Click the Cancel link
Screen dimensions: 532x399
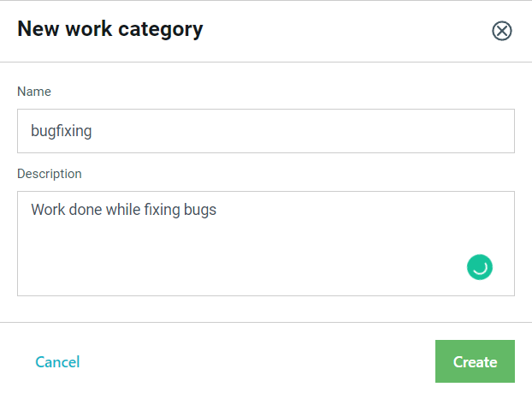(57, 362)
